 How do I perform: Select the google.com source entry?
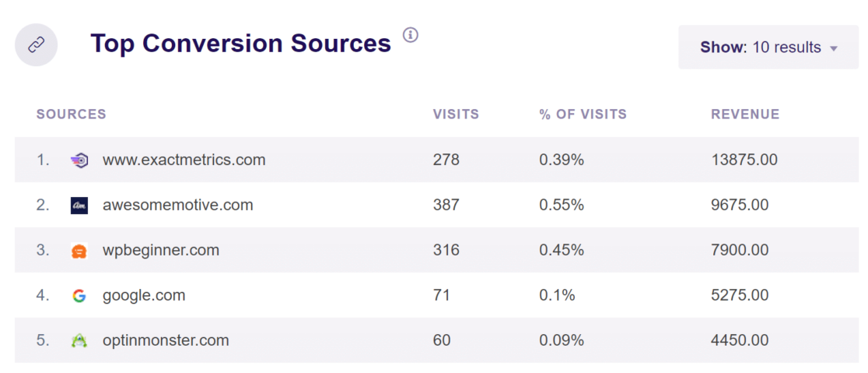click(x=144, y=296)
